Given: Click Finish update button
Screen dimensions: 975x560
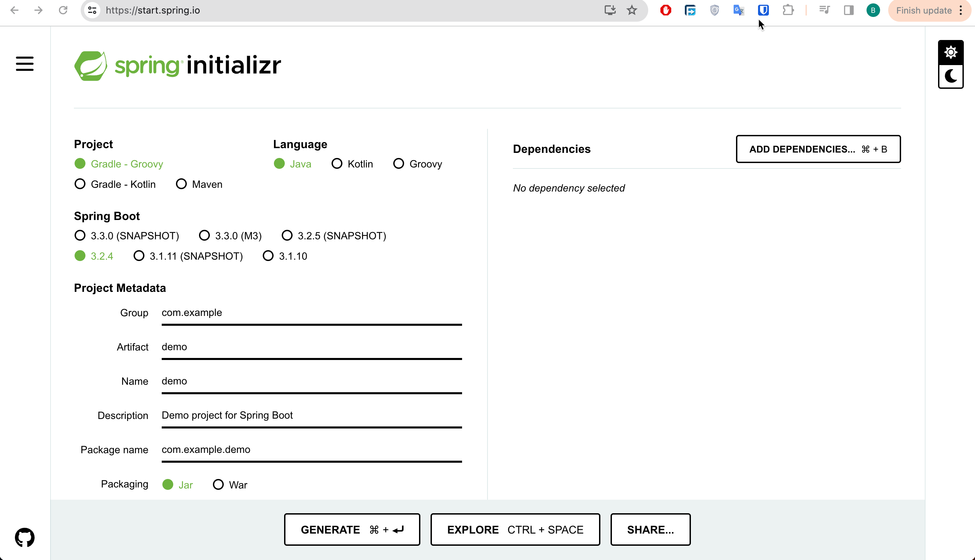Looking at the screenshot, I should coord(924,11).
